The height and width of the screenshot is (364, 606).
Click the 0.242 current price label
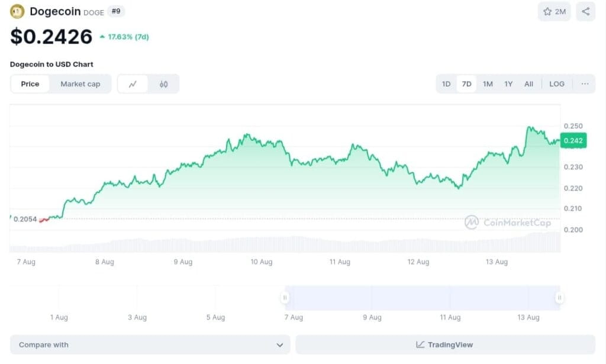(573, 141)
